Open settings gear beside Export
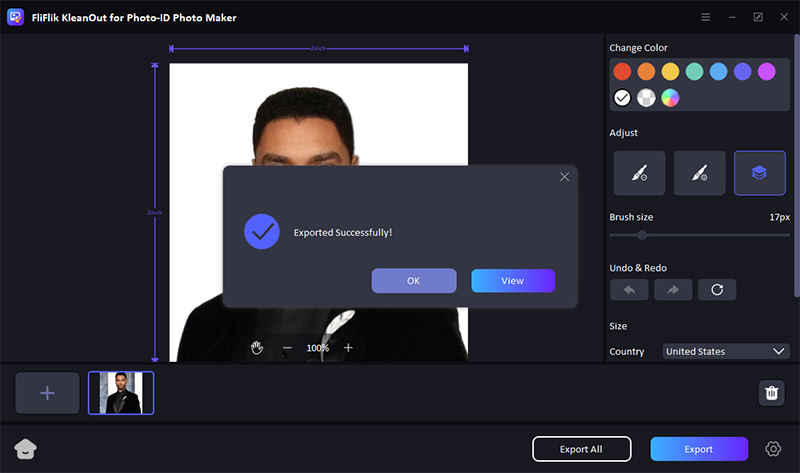The width and height of the screenshot is (800, 473). pos(773,449)
